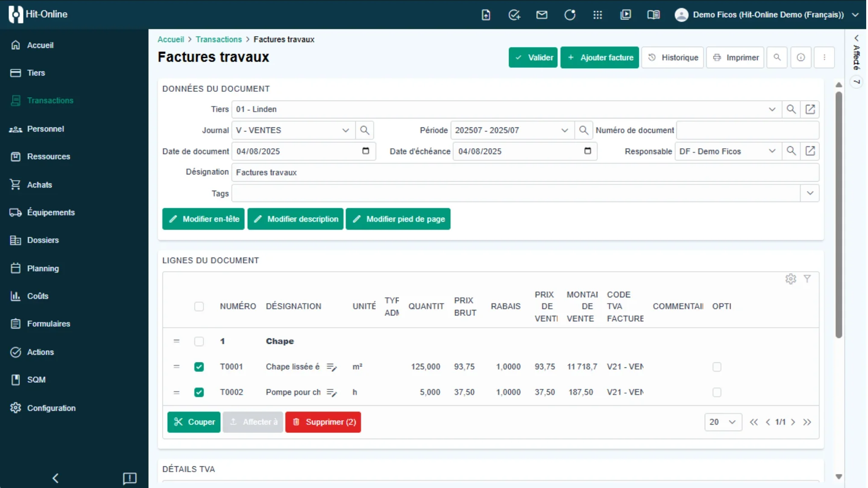
Task: Uncheck the T0001 line checkbox
Action: tap(199, 367)
